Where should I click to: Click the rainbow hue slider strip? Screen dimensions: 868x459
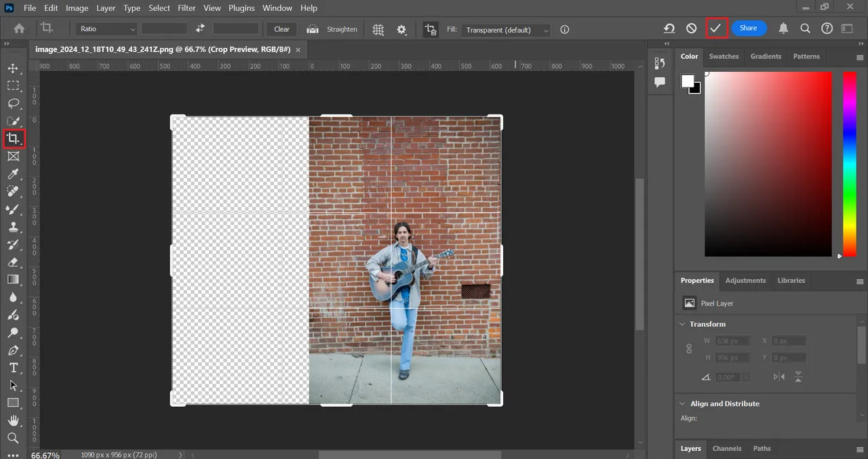pyautogui.click(x=849, y=163)
